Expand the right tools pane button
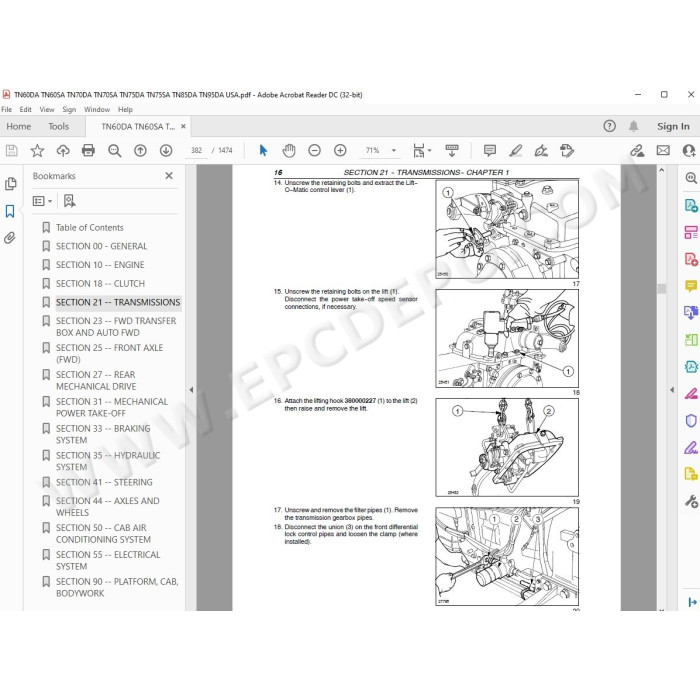The width and height of the screenshot is (700, 700). (692, 602)
